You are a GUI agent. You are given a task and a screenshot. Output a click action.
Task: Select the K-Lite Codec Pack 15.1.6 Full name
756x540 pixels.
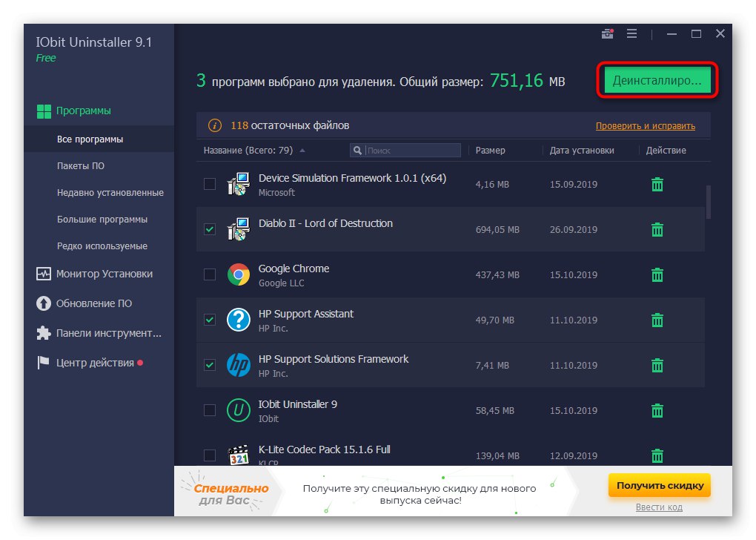tap(324, 450)
